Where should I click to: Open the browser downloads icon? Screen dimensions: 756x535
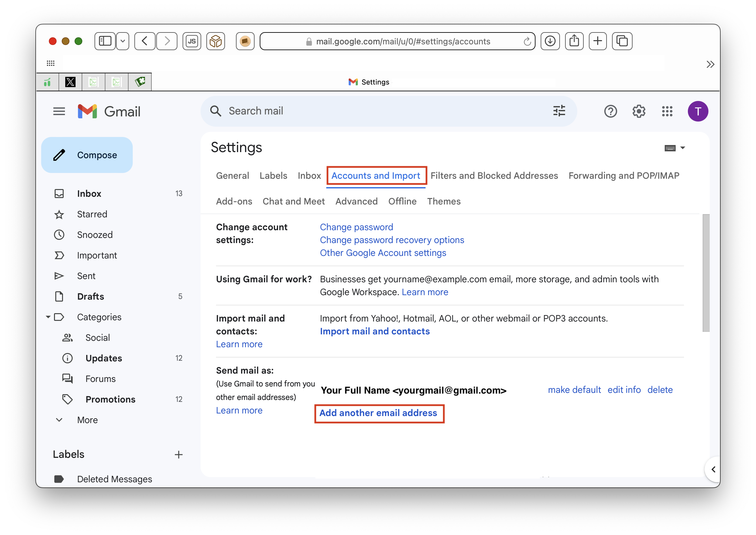[x=550, y=41]
